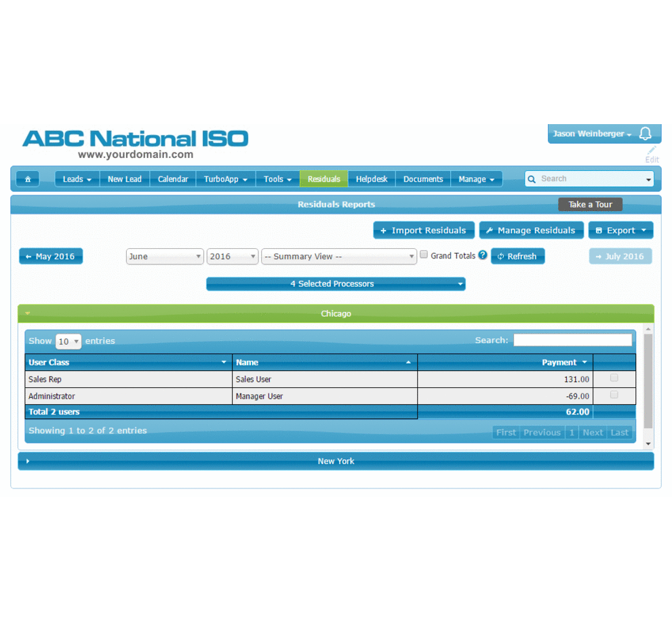This screenshot has width=672, height=622.
Task: Open the Residuals tab
Action: point(323,179)
